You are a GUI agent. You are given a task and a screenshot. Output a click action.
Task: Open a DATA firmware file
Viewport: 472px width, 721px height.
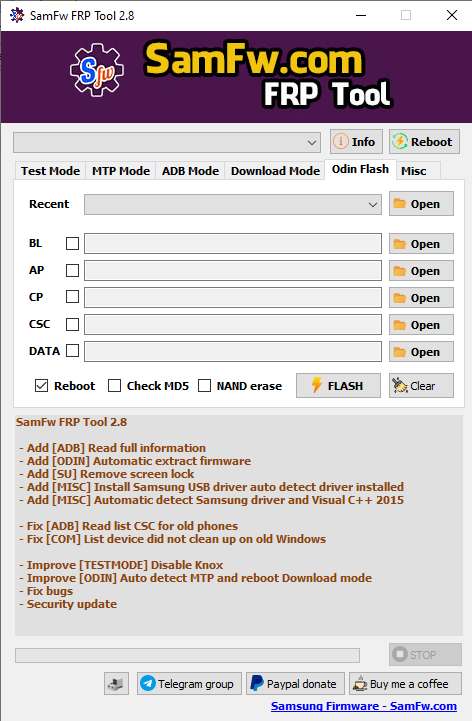[421, 352]
